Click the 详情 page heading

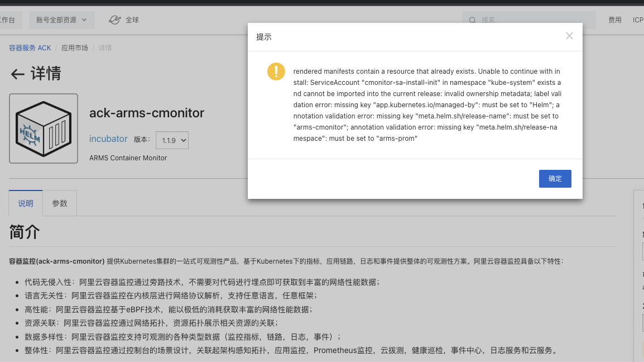pos(46,74)
